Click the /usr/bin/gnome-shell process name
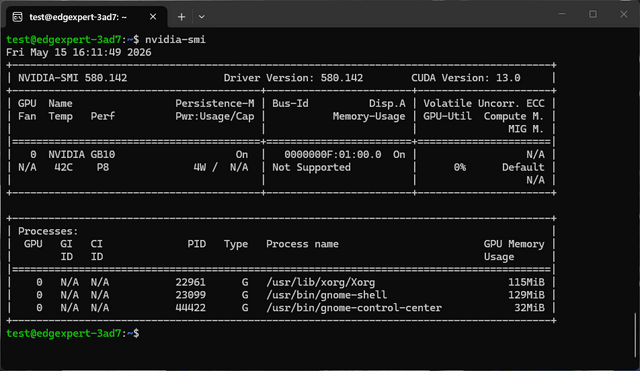 click(x=327, y=295)
